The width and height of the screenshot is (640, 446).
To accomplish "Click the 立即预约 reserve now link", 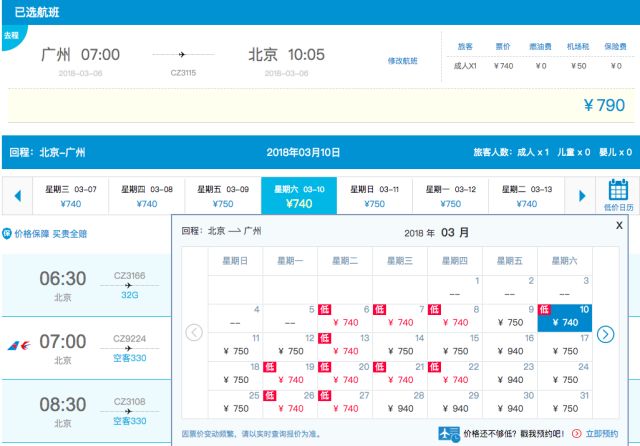I will (602, 434).
